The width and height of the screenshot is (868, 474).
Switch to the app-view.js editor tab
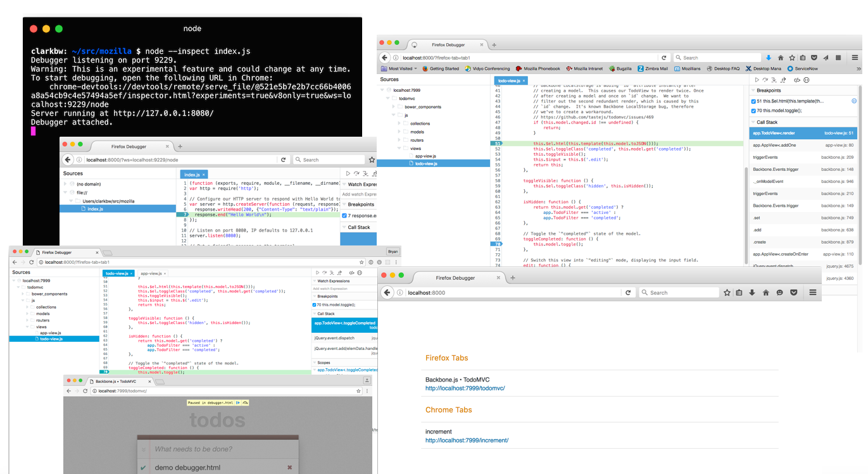(x=151, y=273)
